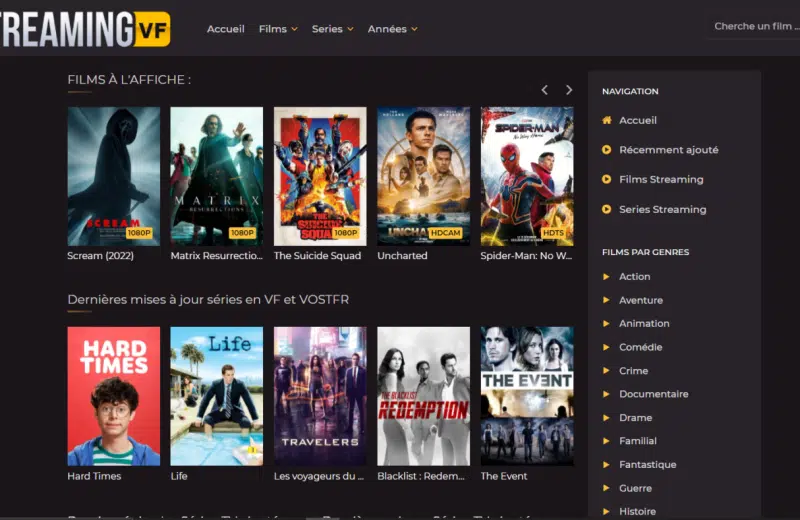Open 'Récemment ajouté' in sidebar
The height and width of the screenshot is (520, 800).
[x=669, y=150]
